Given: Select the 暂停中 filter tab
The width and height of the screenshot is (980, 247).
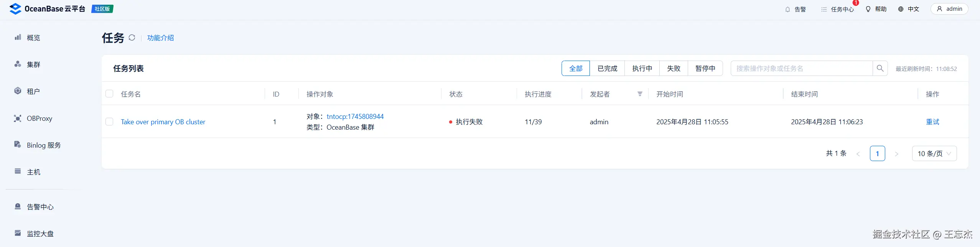Looking at the screenshot, I should click(705, 68).
